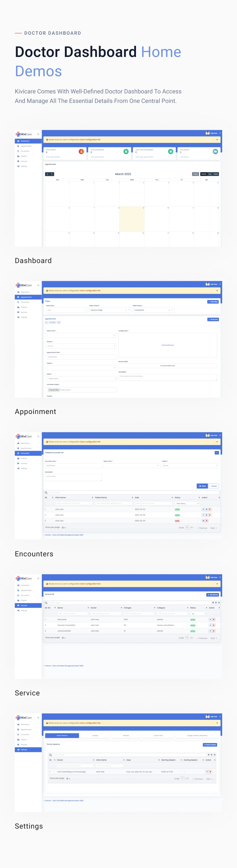
Task: Click the edit icon for the General Consultation service row
Action: point(210,625)
